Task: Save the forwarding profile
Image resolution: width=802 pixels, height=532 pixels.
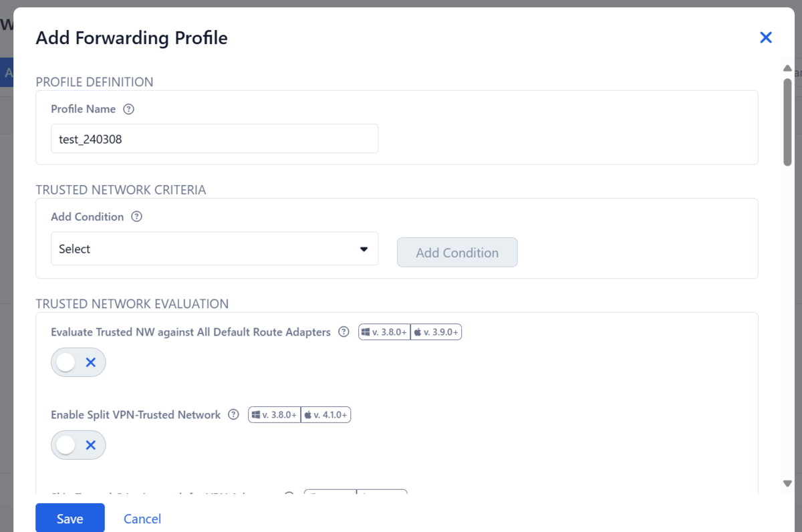Action: (x=70, y=517)
